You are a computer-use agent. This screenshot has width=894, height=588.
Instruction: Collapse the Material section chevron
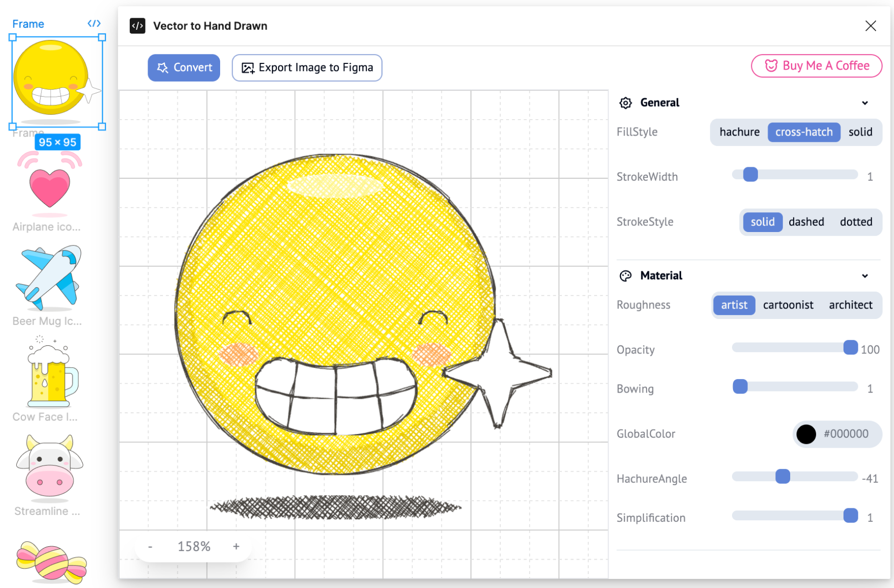pyautogui.click(x=865, y=276)
